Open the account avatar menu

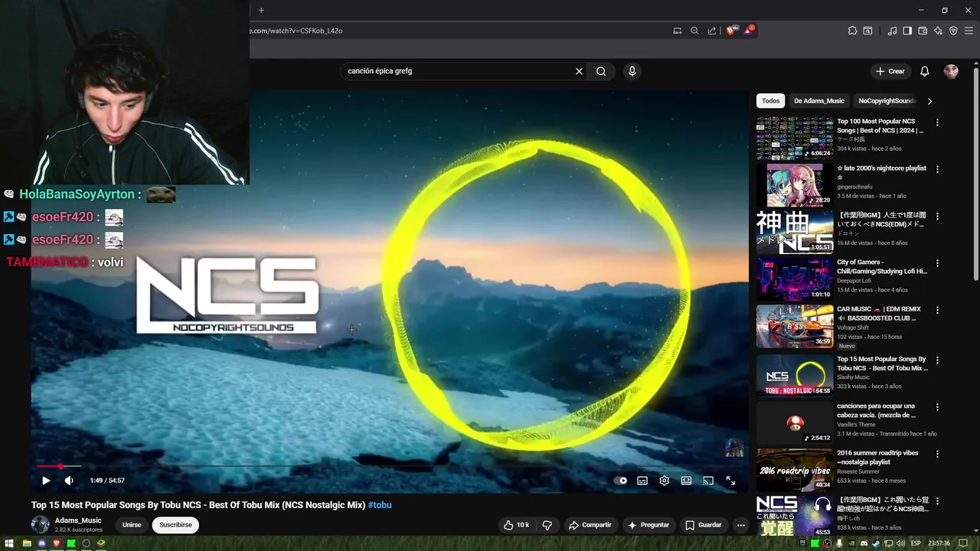point(951,71)
